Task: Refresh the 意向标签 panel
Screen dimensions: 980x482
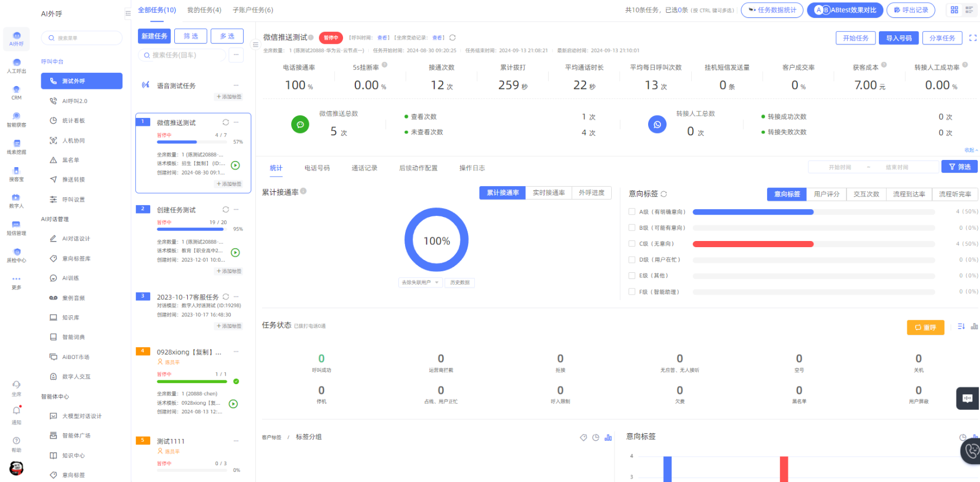Action: 664,194
